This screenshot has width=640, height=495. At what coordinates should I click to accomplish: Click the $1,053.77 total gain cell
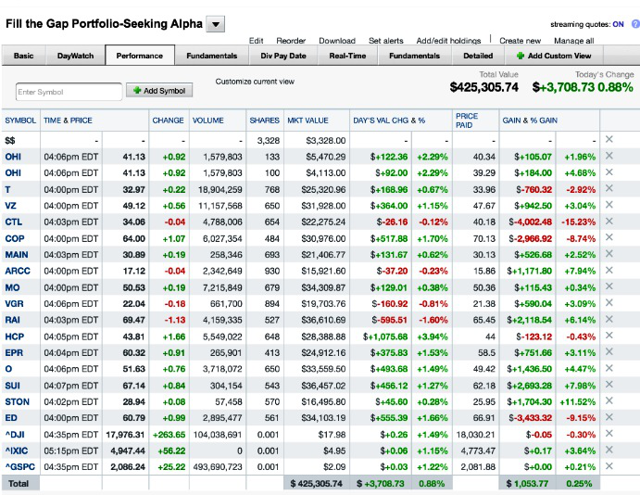coord(527,484)
